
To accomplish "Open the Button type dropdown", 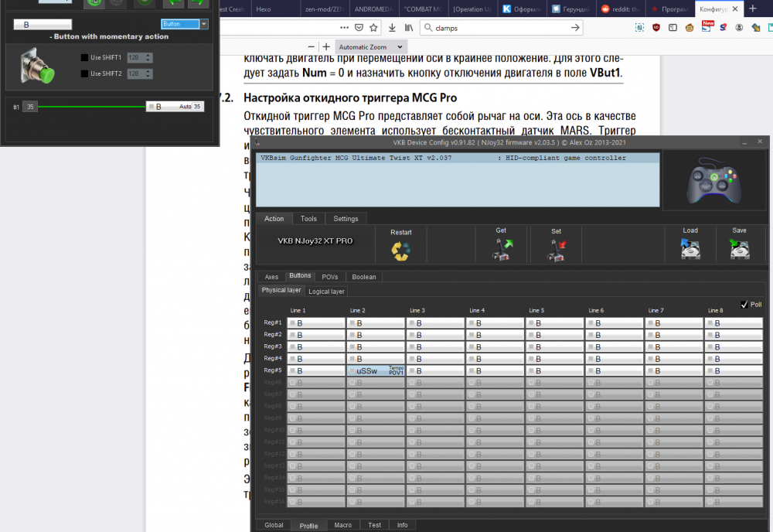I will (185, 24).
